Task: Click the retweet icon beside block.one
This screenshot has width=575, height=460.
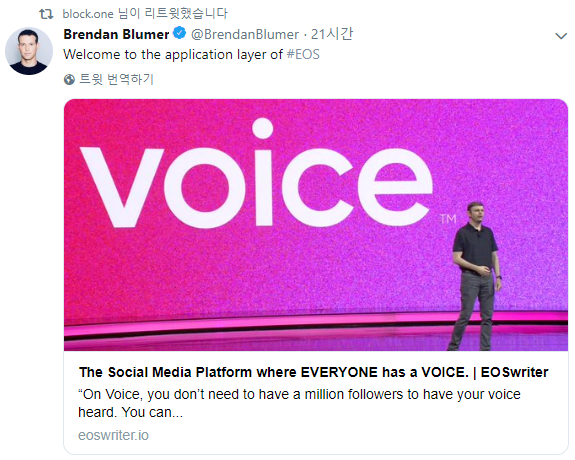Action: click(x=46, y=14)
